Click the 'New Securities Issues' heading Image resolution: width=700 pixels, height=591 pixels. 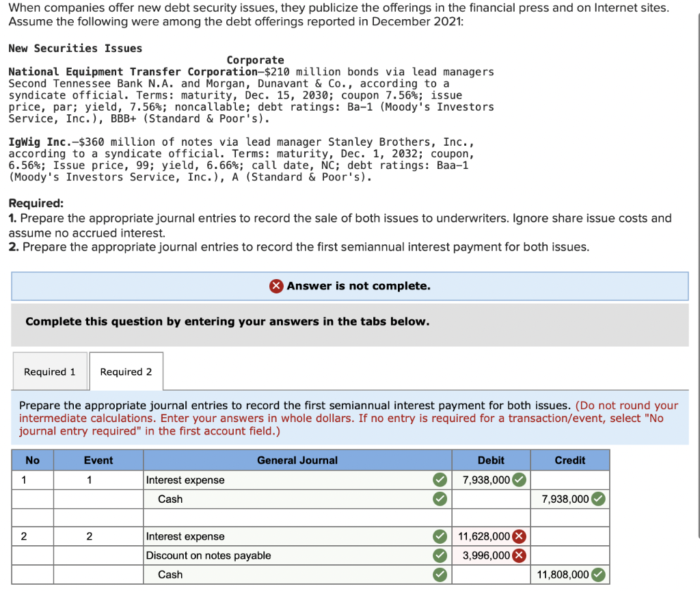[x=75, y=49]
